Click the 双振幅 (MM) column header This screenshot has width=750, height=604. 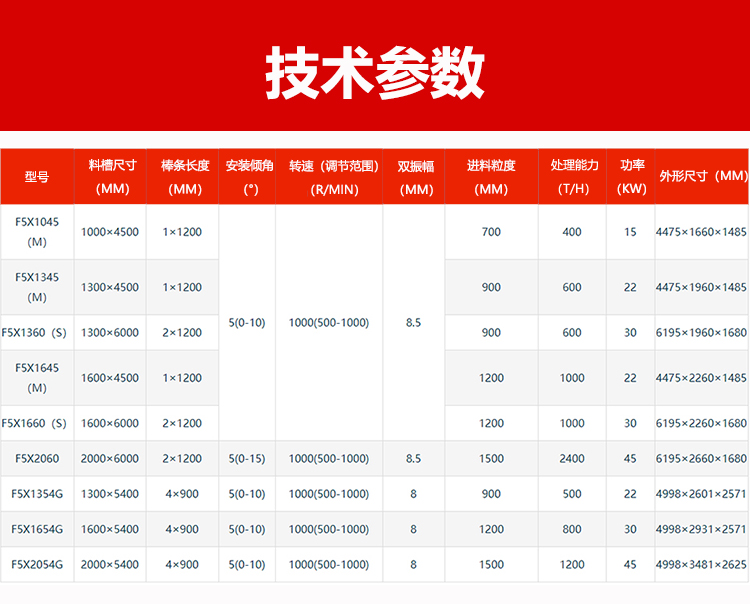point(414,177)
